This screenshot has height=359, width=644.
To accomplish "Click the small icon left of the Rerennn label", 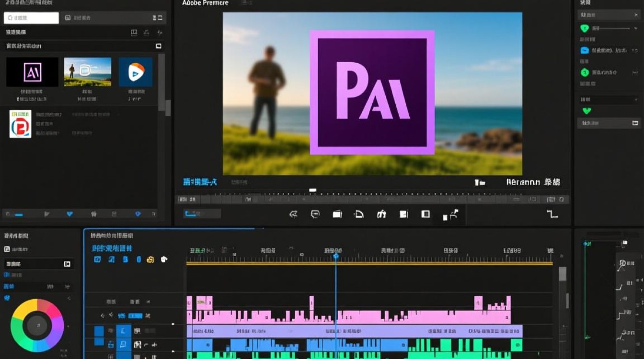I will pyautogui.click(x=480, y=182).
